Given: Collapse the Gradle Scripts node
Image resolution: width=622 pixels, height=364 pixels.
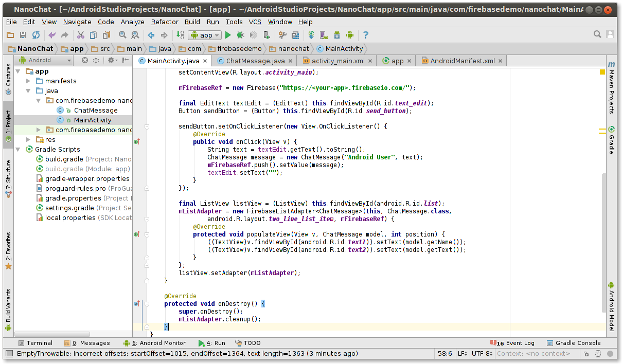Looking at the screenshot, I should point(19,150).
